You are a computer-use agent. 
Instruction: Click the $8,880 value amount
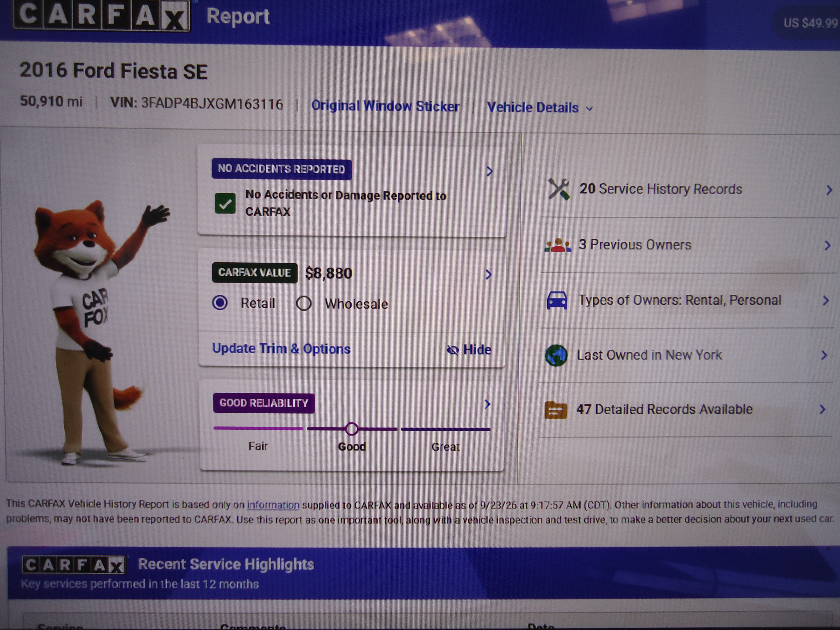pyautogui.click(x=329, y=273)
